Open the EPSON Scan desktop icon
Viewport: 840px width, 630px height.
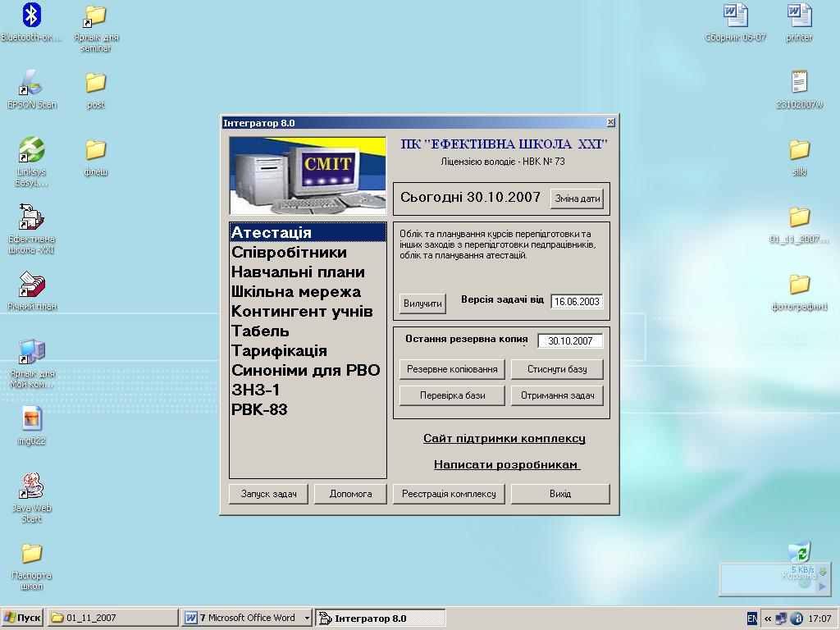click(x=32, y=83)
